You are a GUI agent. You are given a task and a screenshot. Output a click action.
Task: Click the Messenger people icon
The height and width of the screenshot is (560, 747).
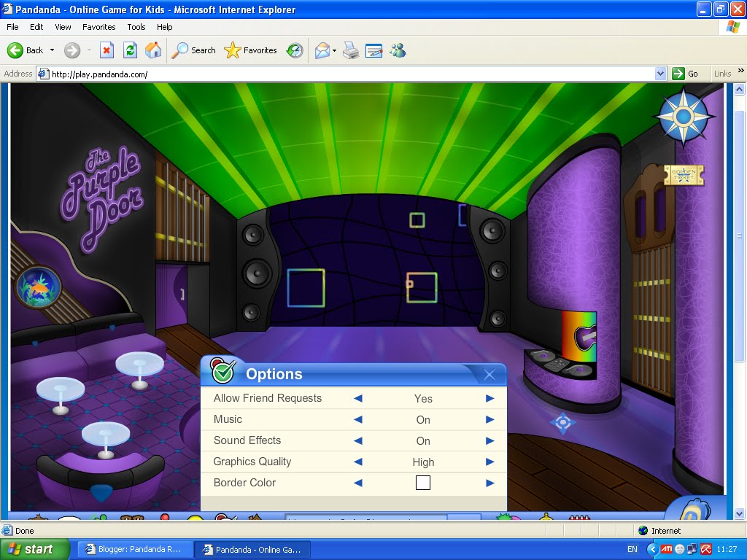(x=398, y=50)
